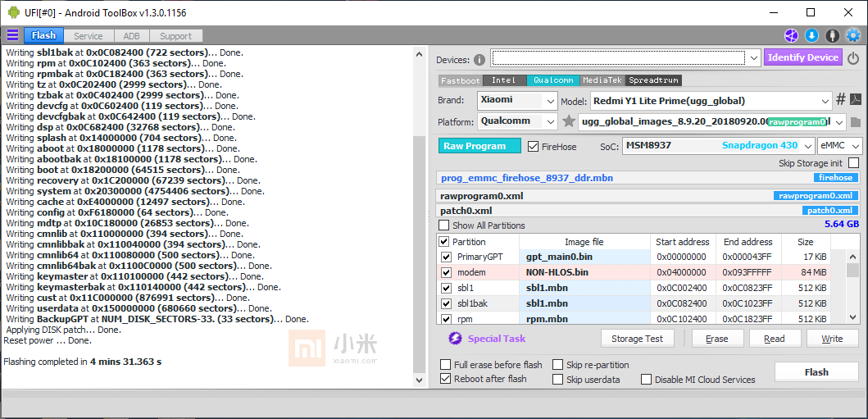Viewport: 868px width, 419px height.
Task: Enable Disable MI Cloud Services checkbox
Action: click(647, 380)
